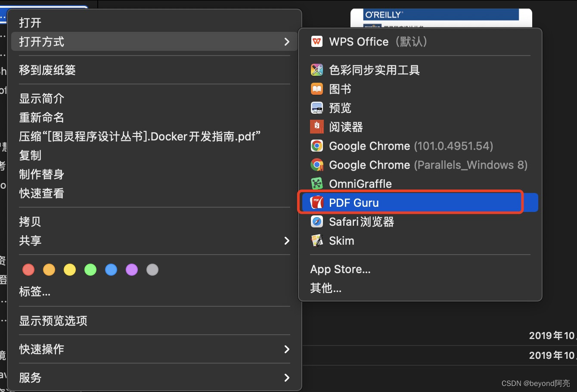Screen dimensions: 577x392
Task: Click the ColorSync utility icon
Action: [x=317, y=70]
